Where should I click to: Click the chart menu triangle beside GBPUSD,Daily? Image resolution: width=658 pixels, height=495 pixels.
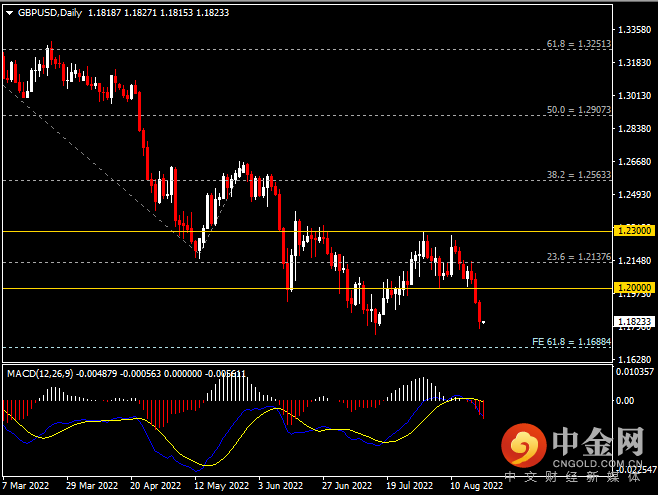click(x=10, y=13)
